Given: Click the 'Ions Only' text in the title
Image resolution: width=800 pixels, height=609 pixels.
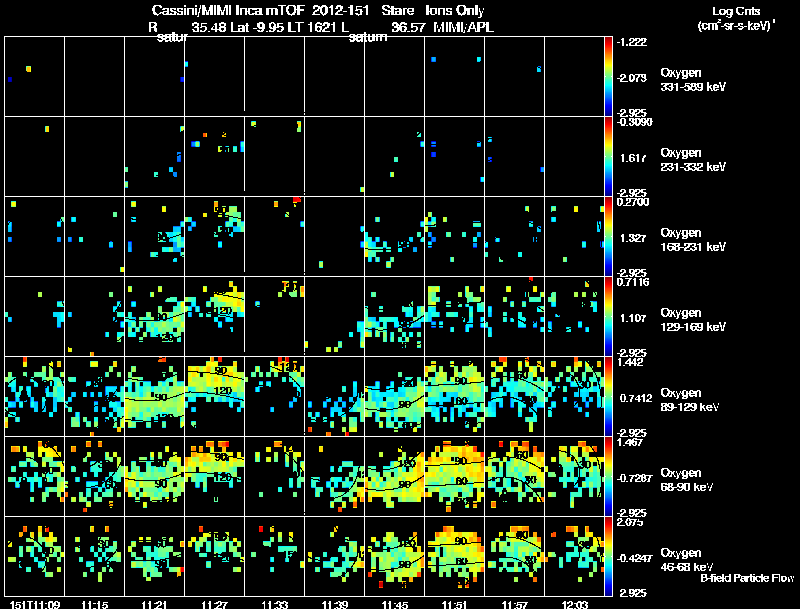Looking at the screenshot, I should pos(454,10).
